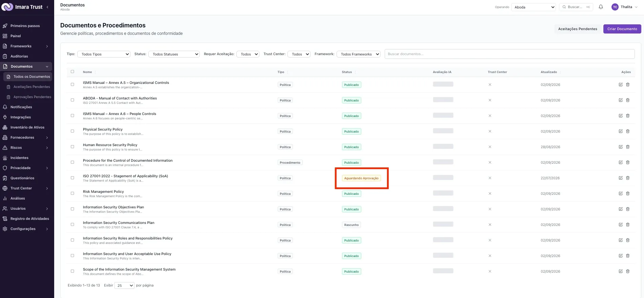This screenshot has width=644, height=298.
Task: Delete the Procedure for Control of Documented Information
Action: (628, 162)
